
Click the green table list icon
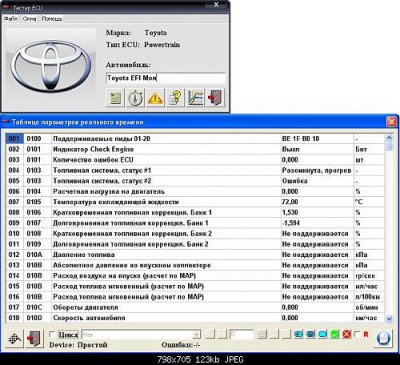(115, 98)
